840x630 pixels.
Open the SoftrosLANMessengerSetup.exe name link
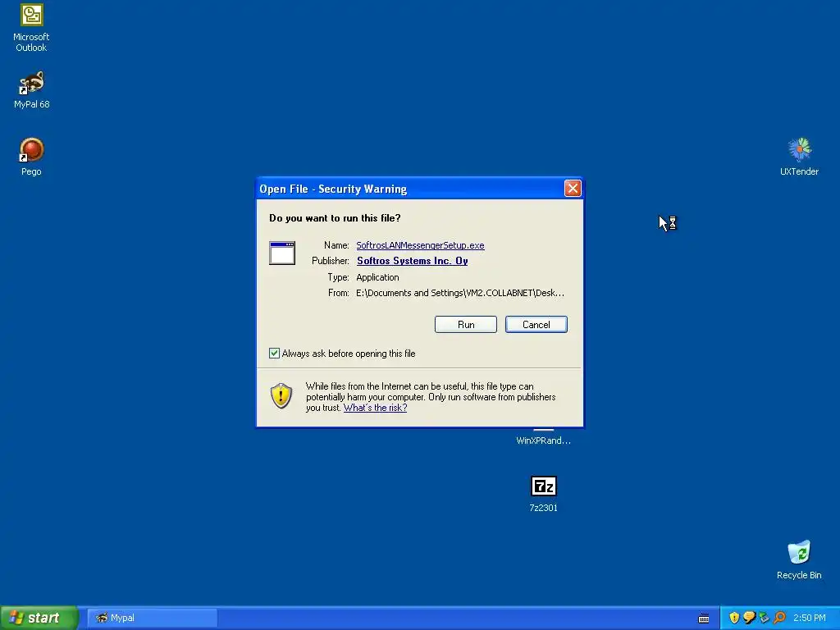[x=420, y=245]
